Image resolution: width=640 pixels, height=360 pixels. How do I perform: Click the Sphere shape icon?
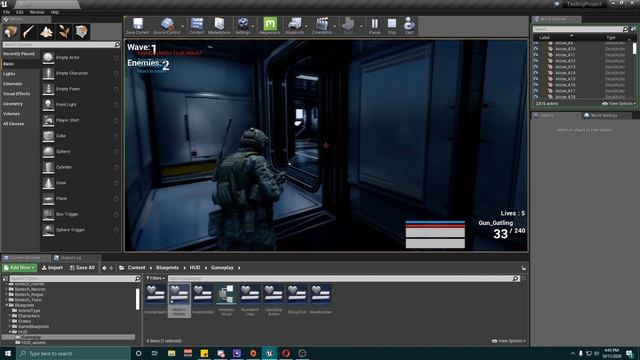pos(48,151)
